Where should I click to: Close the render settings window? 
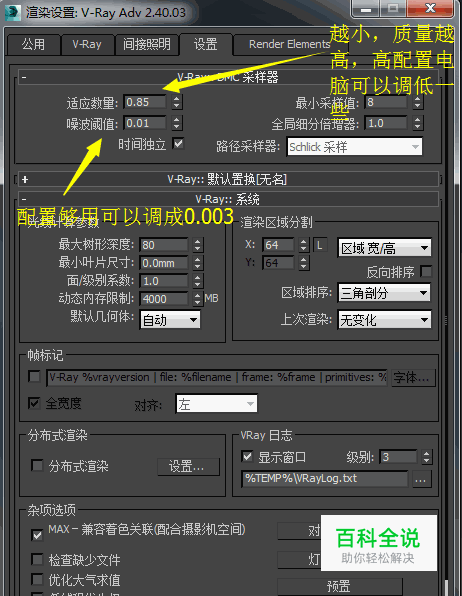point(430,8)
